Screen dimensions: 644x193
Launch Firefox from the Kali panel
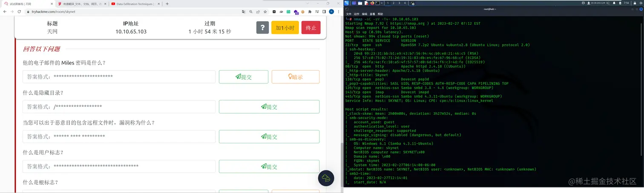(372, 3)
